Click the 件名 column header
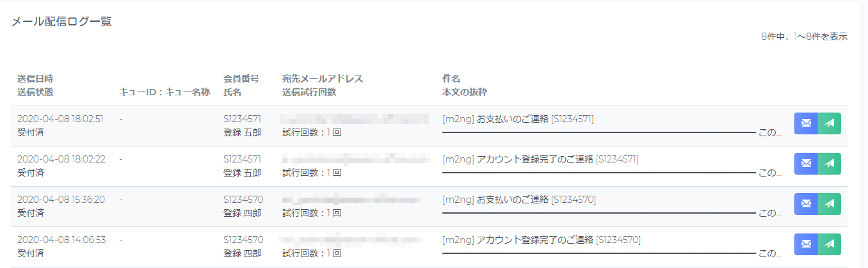Screen dimensions: 868x268 [451, 79]
